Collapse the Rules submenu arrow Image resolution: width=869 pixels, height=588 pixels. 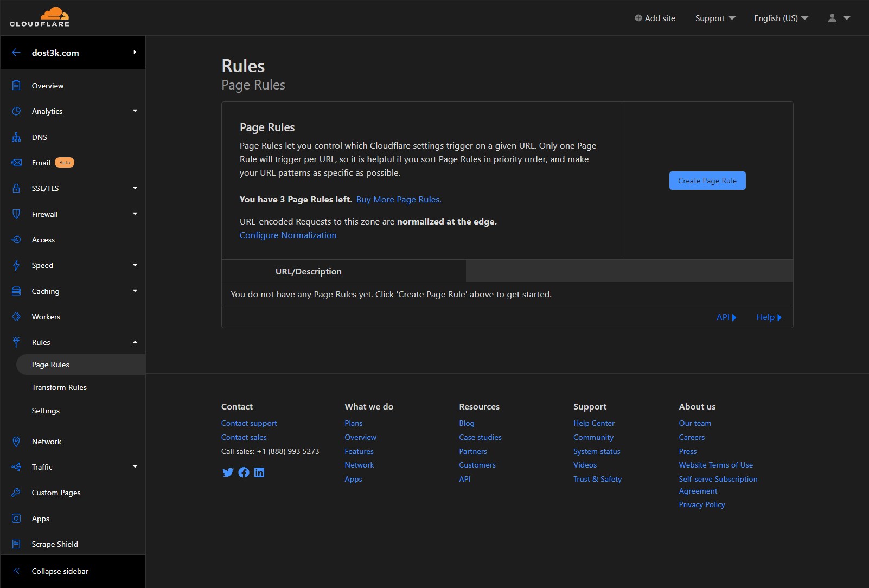pos(135,342)
